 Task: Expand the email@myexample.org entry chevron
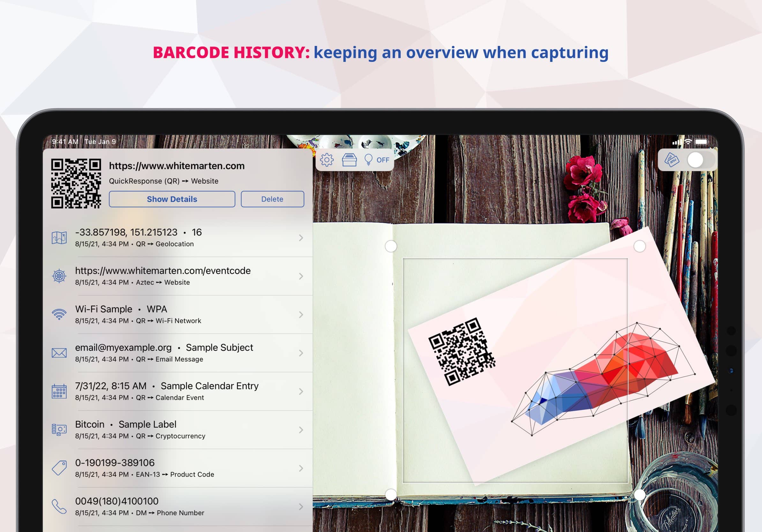click(x=301, y=353)
